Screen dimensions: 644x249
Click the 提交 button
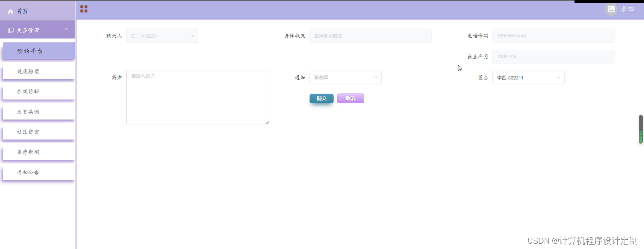pyautogui.click(x=322, y=99)
